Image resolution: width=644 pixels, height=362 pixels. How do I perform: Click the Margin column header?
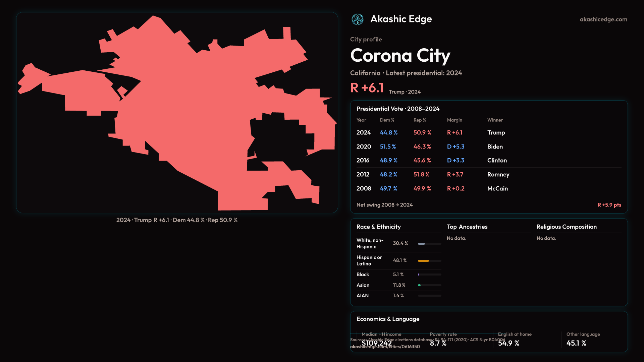click(454, 120)
